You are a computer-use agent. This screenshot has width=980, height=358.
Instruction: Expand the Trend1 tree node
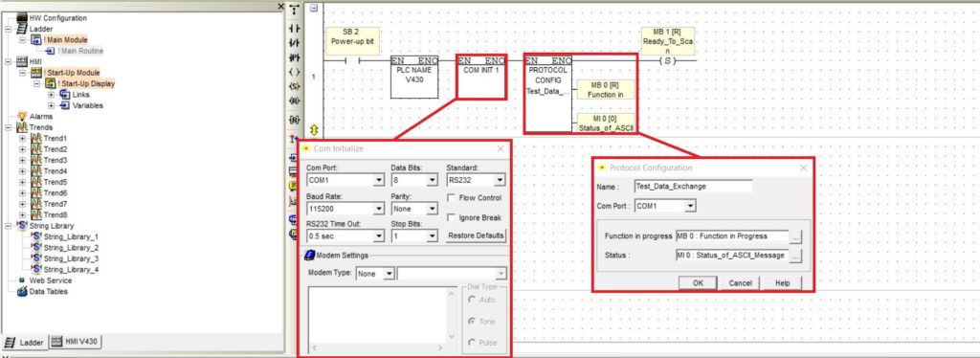pos(23,138)
